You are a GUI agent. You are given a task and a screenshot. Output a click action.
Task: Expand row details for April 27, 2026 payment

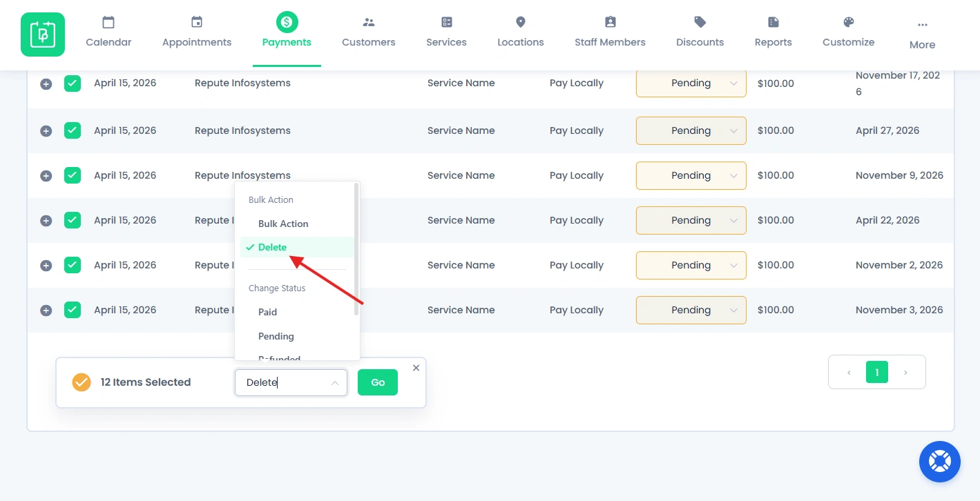[x=46, y=131]
